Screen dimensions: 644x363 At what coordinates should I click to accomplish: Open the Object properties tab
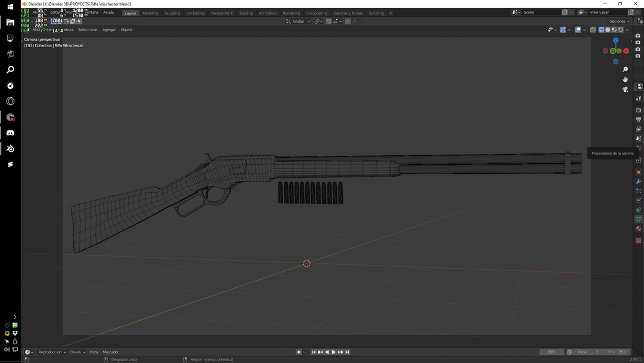(638, 172)
